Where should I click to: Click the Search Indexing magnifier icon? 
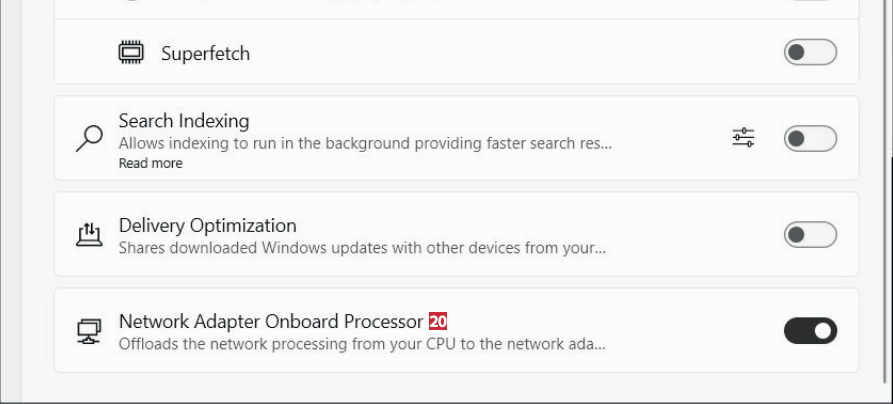[x=89, y=138]
